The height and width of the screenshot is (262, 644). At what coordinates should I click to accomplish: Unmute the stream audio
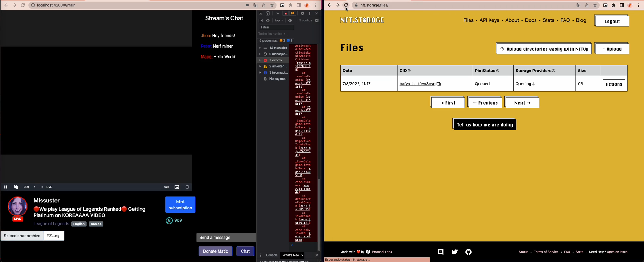(16, 187)
